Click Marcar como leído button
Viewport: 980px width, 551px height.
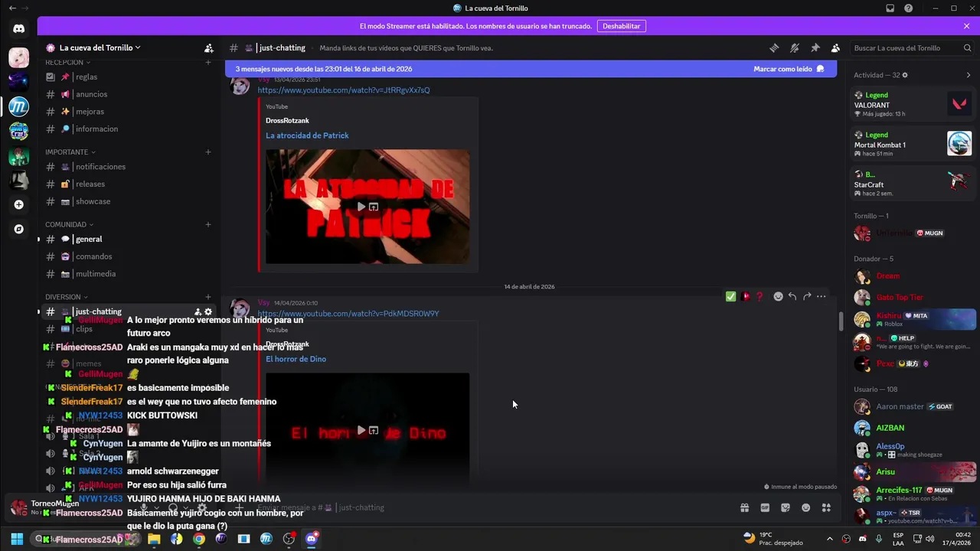tap(789, 69)
